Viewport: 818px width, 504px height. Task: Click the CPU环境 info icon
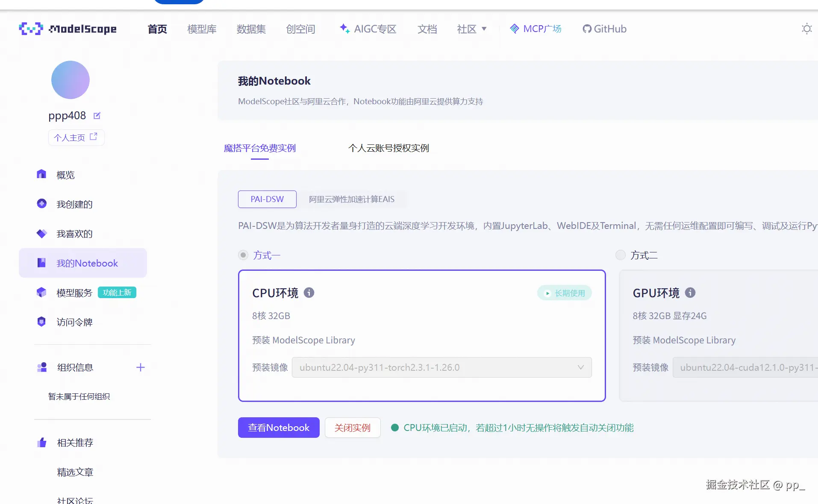pyautogui.click(x=309, y=293)
